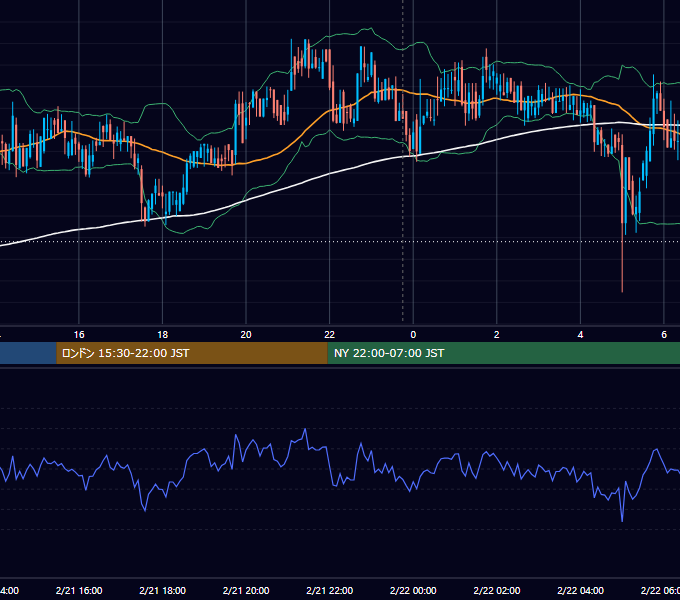The width and height of the screenshot is (680, 600).
Task: Click the '2/21 16:00' label on the oscillator axis
Action: coord(79,590)
